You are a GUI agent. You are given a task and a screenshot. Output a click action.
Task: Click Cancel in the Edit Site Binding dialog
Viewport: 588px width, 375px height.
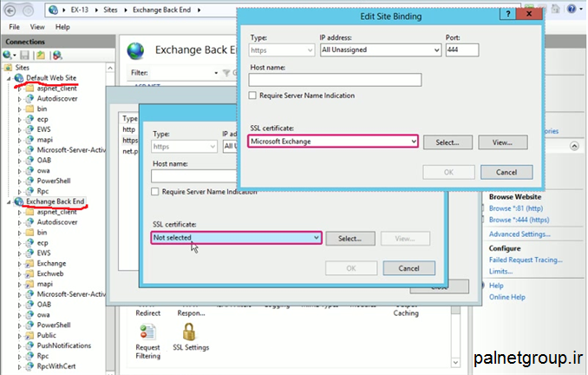506,172
